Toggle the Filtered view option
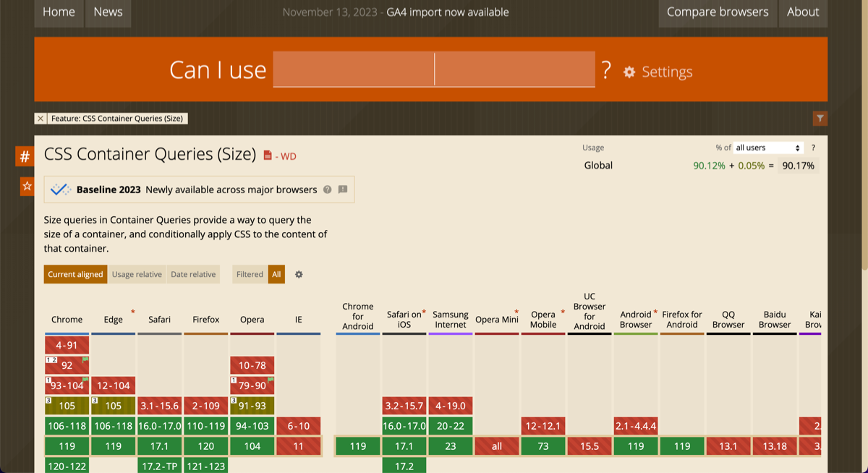 249,274
